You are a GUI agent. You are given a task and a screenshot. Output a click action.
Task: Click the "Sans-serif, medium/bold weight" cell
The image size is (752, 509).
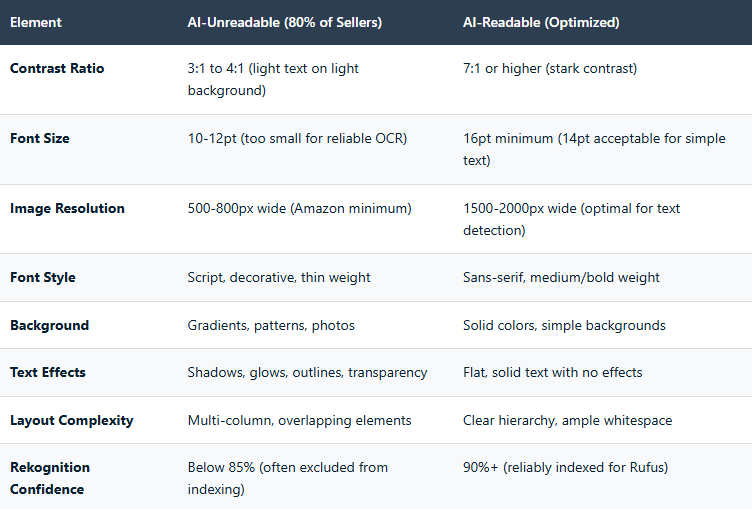[561, 277]
